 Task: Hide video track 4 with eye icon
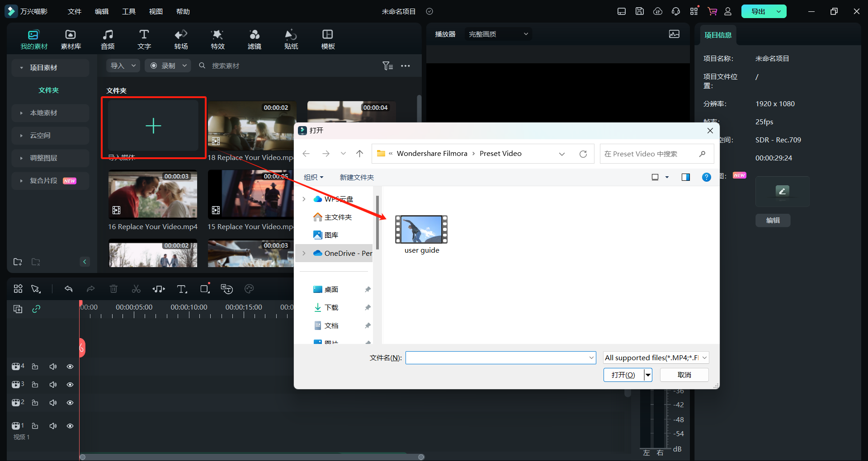(70, 367)
